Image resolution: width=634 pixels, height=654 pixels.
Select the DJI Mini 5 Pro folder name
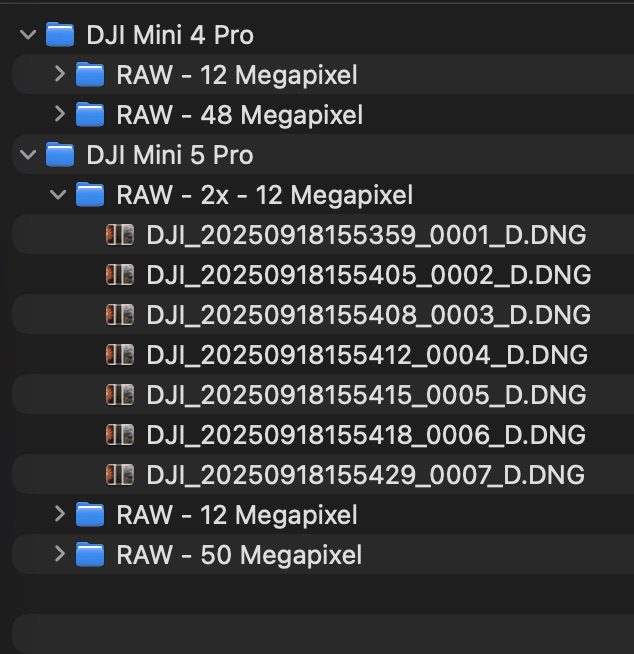[170, 155]
